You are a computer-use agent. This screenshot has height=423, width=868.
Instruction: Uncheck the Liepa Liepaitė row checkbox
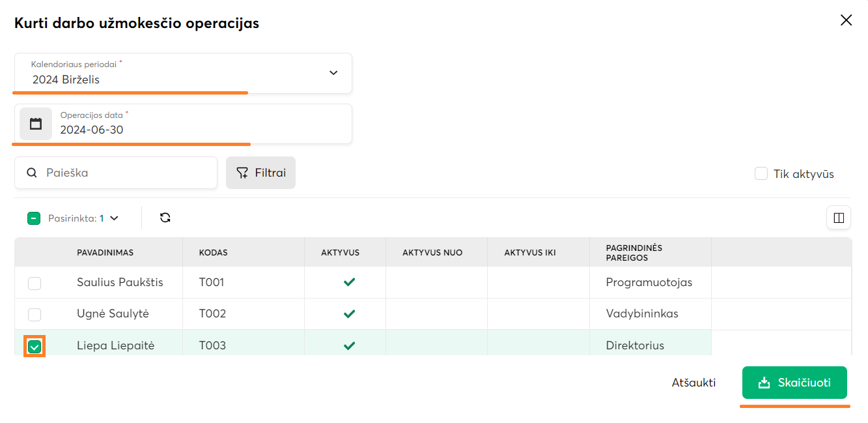pos(35,347)
